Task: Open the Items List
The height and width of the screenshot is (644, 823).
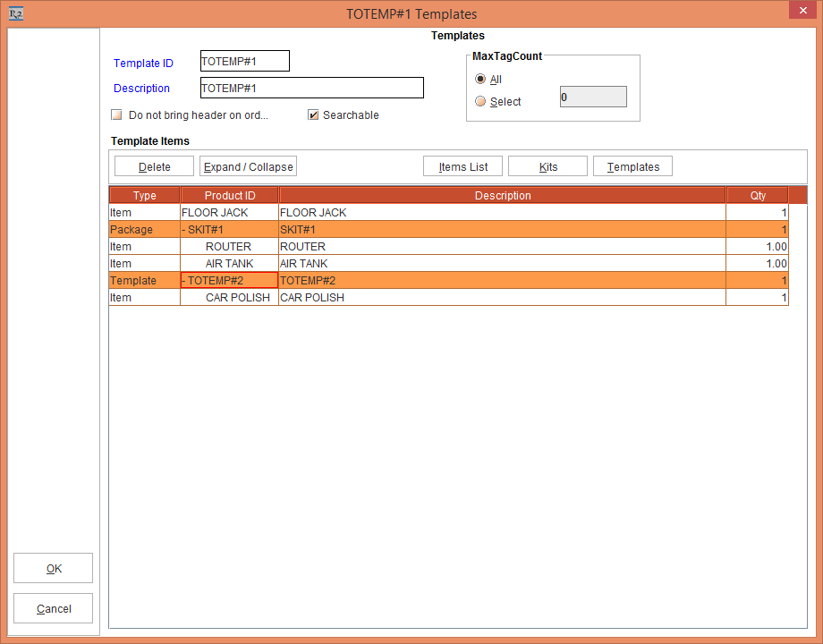Action: tap(462, 165)
